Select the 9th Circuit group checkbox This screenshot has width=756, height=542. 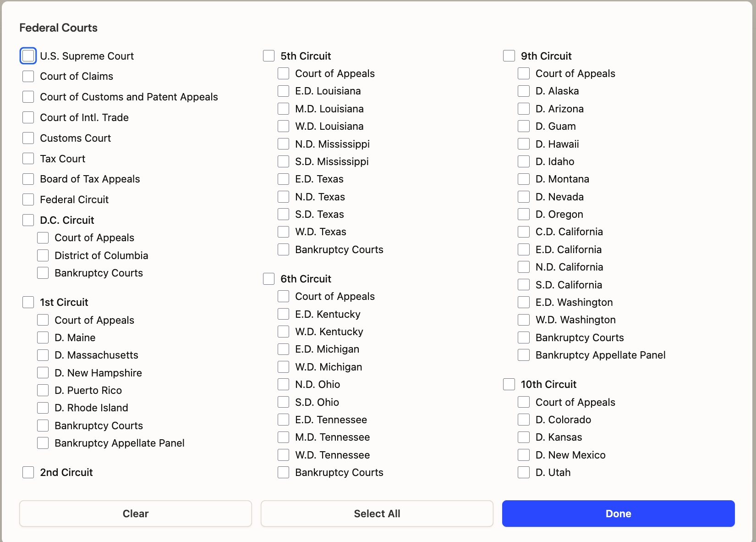(x=509, y=56)
